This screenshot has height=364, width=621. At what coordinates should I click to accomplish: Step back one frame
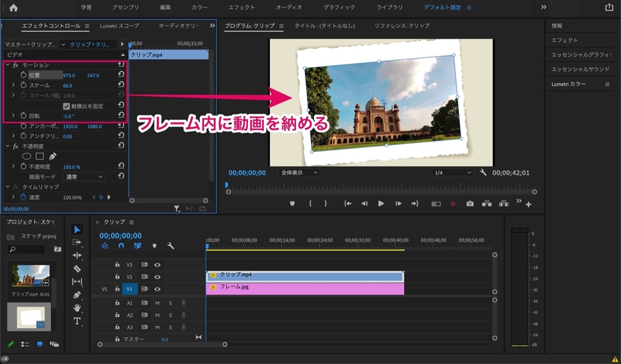[x=364, y=204]
